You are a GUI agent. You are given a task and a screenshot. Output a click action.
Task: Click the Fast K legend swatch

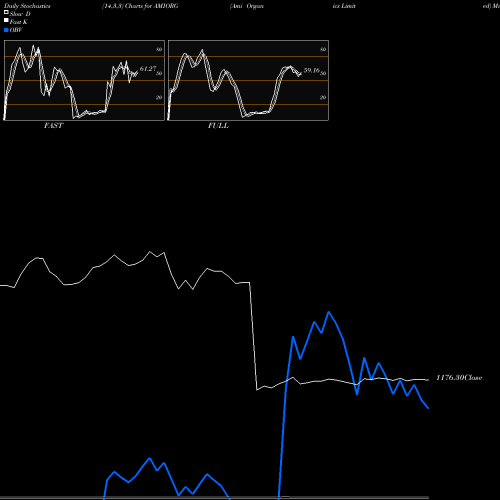(6, 21)
